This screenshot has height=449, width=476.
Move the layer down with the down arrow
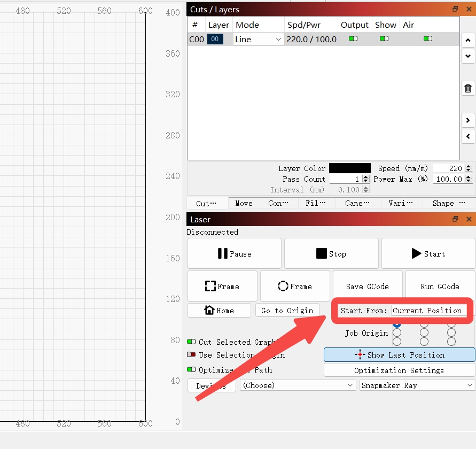click(x=468, y=56)
